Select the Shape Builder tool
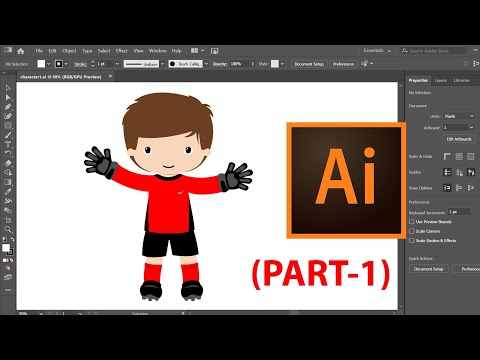Viewport: 480px width, 360px height. (x=8, y=173)
